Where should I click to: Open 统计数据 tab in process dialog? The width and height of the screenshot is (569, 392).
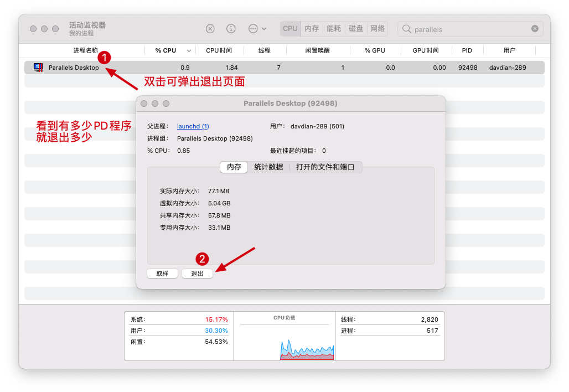[268, 167]
